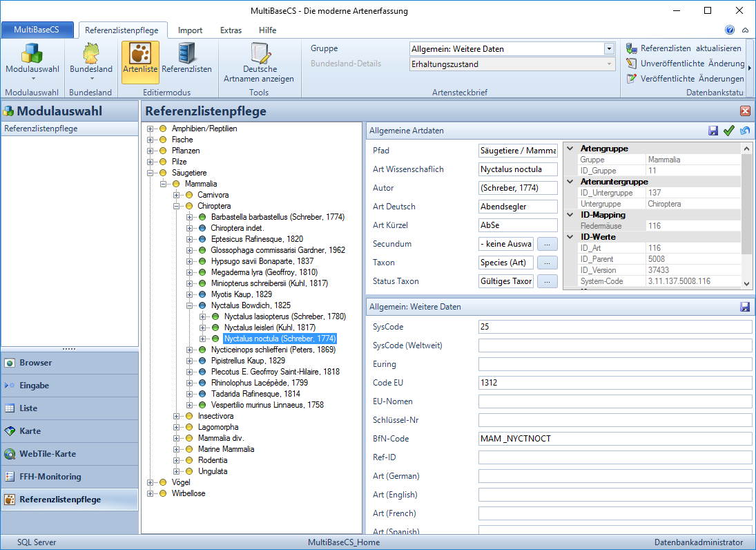
Task: Open the Eingabe module
Action: pos(70,386)
